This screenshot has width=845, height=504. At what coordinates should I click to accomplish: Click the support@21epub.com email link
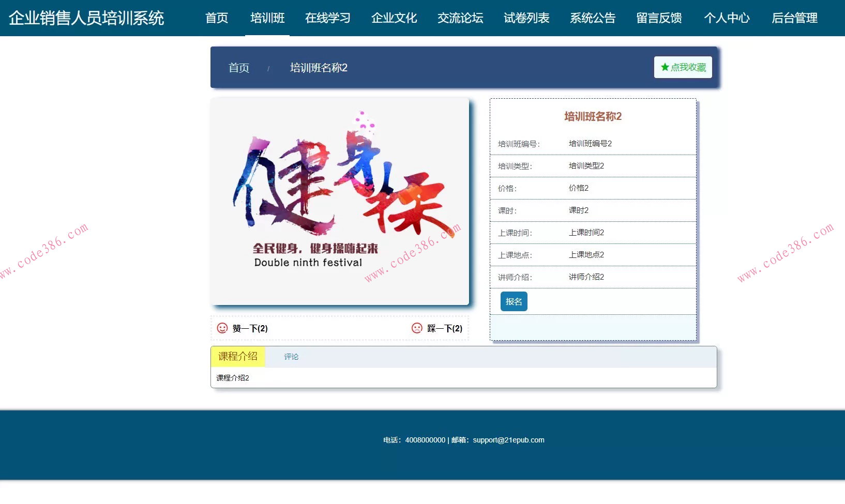(x=508, y=440)
